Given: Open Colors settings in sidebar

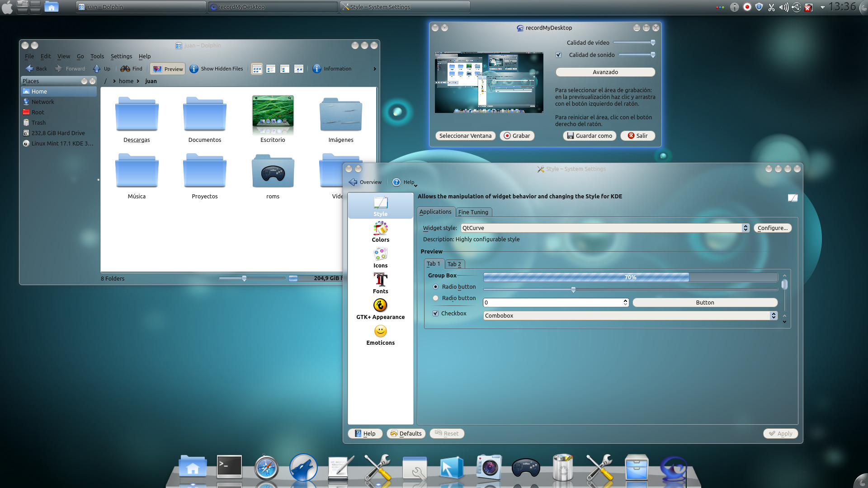Looking at the screenshot, I should [x=380, y=232].
